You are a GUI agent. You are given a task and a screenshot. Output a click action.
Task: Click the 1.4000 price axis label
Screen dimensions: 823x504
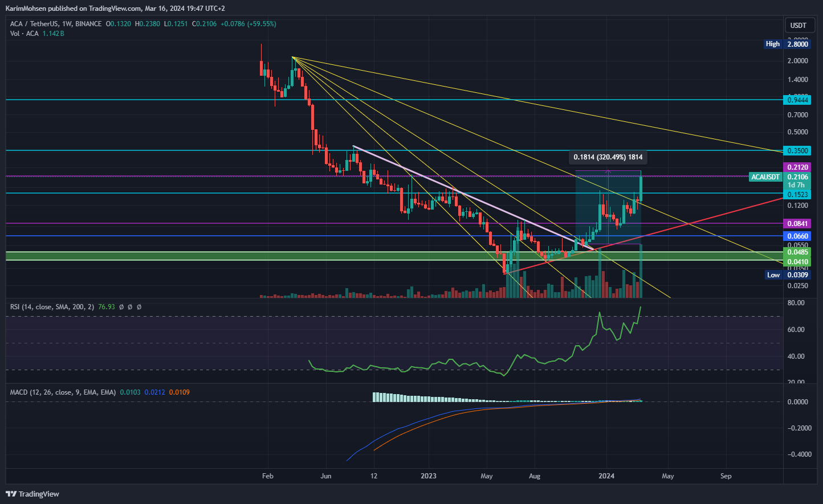click(797, 80)
